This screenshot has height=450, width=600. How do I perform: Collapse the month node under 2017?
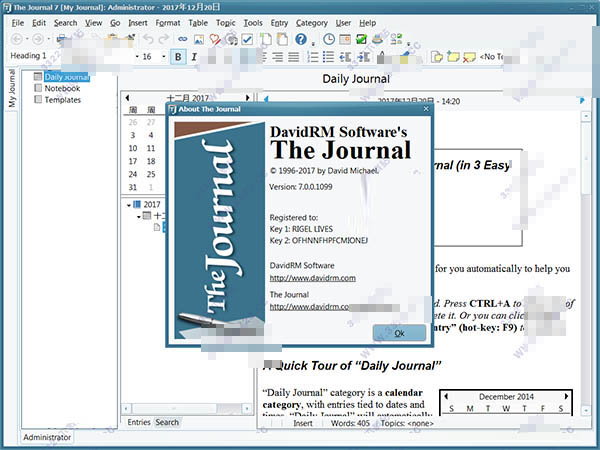tap(139, 217)
